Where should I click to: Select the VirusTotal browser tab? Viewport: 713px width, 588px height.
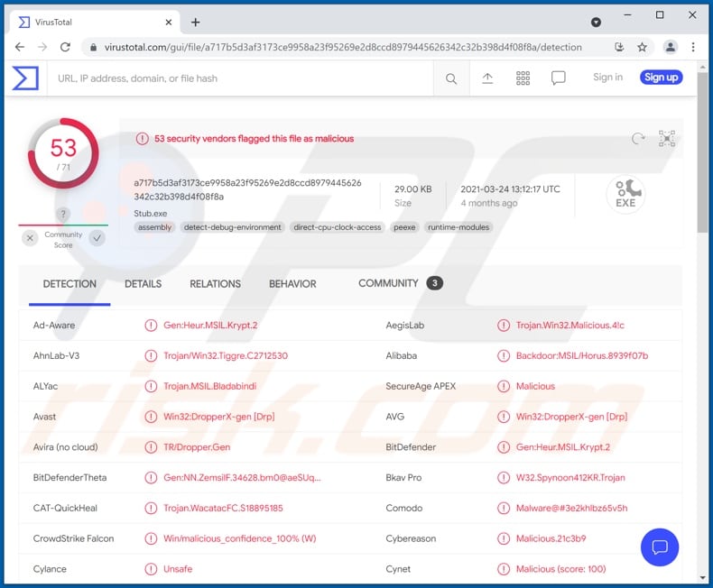(94, 23)
